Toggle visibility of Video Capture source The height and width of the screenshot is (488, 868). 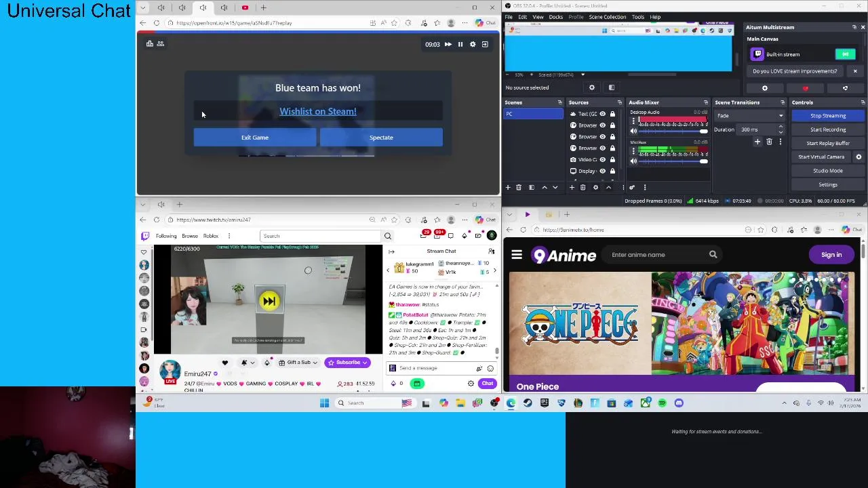point(602,159)
